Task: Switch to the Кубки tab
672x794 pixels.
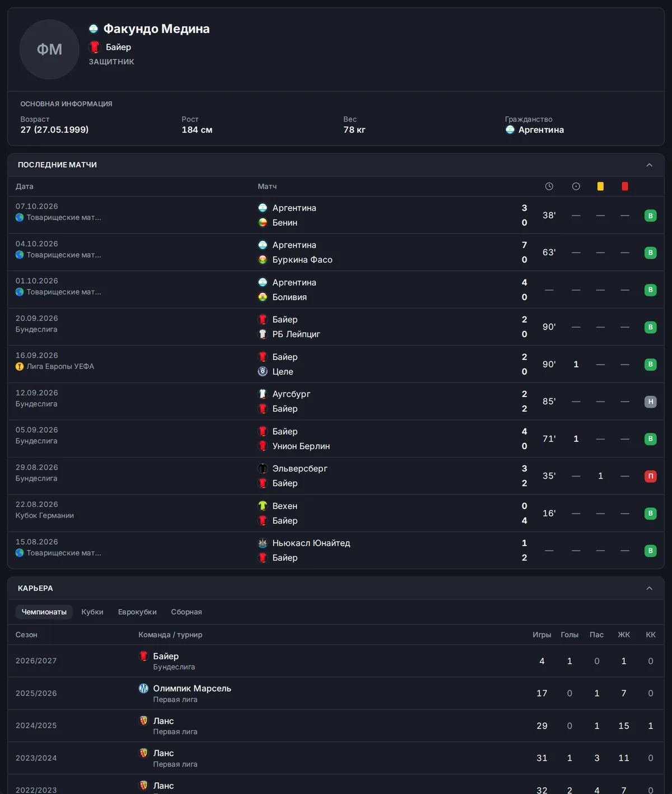Action: [92, 612]
